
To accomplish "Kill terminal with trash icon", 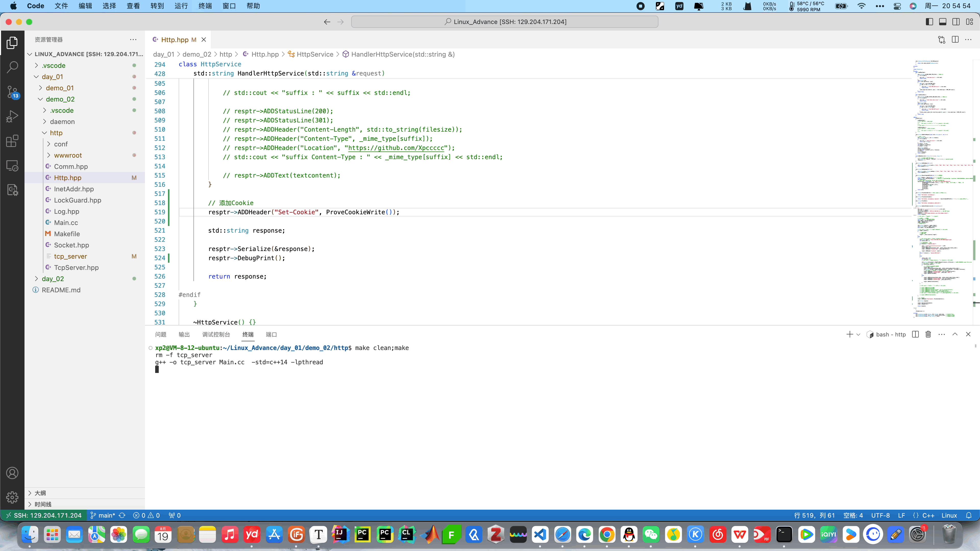I will 928,334.
